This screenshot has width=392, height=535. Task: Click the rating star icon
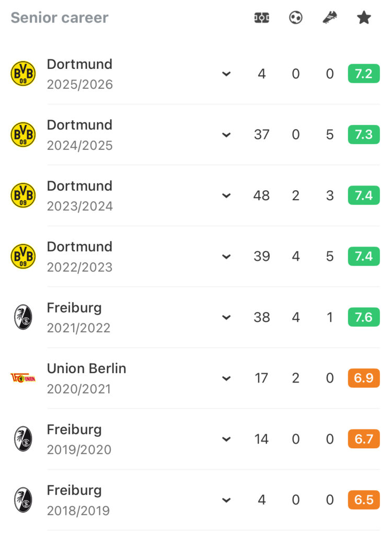coord(364,18)
